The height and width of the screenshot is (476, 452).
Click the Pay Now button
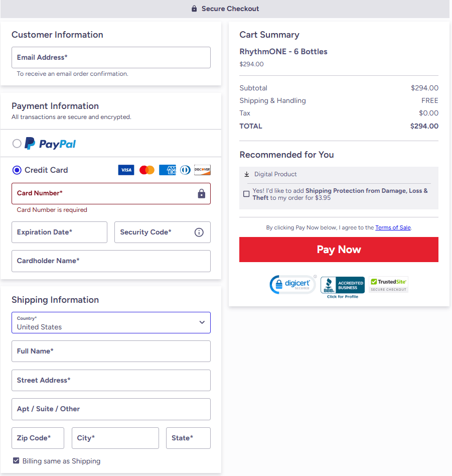339,250
